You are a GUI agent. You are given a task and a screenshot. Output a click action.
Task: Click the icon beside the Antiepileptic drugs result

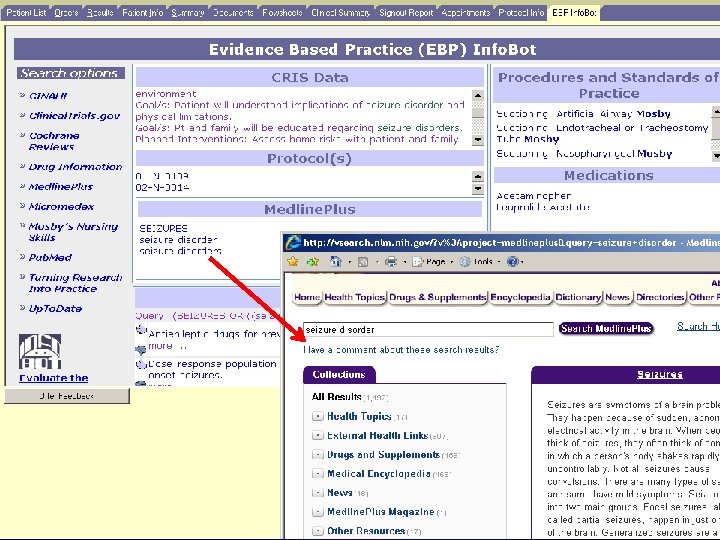point(141,329)
